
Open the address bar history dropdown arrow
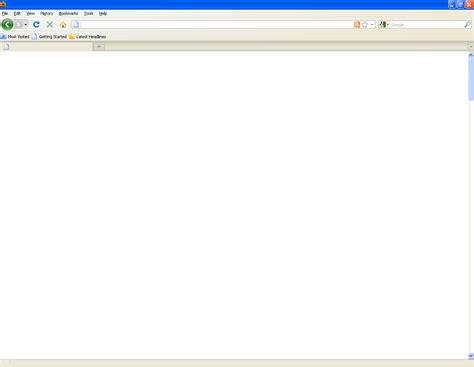tap(372, 25)
